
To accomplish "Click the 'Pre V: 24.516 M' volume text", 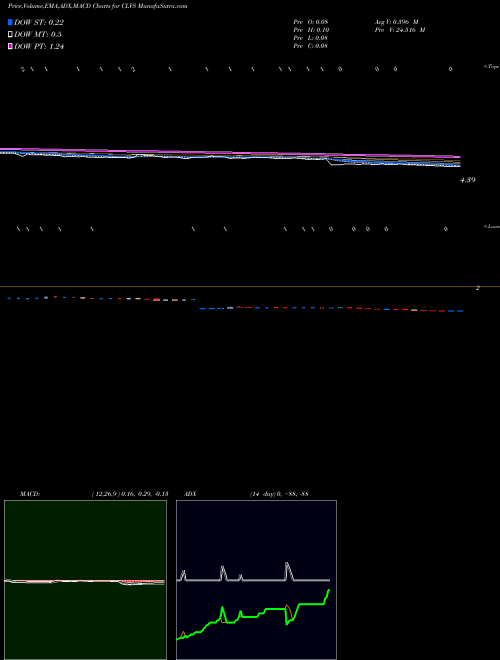I will click(400, 30).
